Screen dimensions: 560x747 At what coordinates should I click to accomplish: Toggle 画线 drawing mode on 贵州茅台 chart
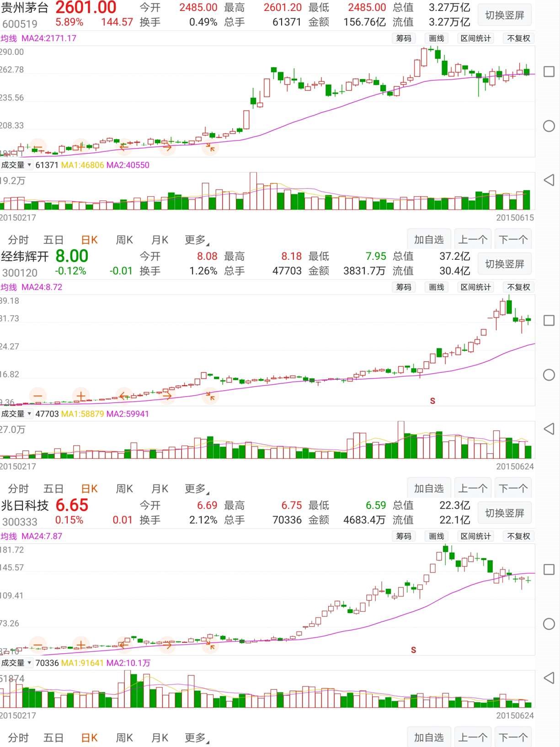tap(437, 38)
